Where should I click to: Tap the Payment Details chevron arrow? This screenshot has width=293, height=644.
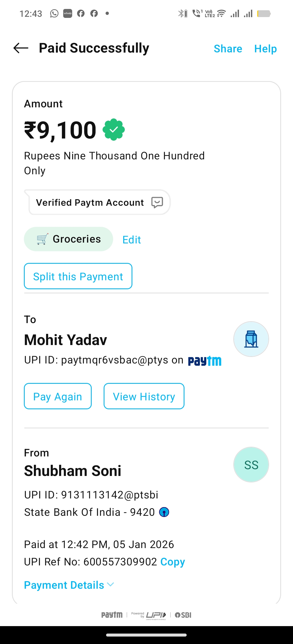point(111,585)
